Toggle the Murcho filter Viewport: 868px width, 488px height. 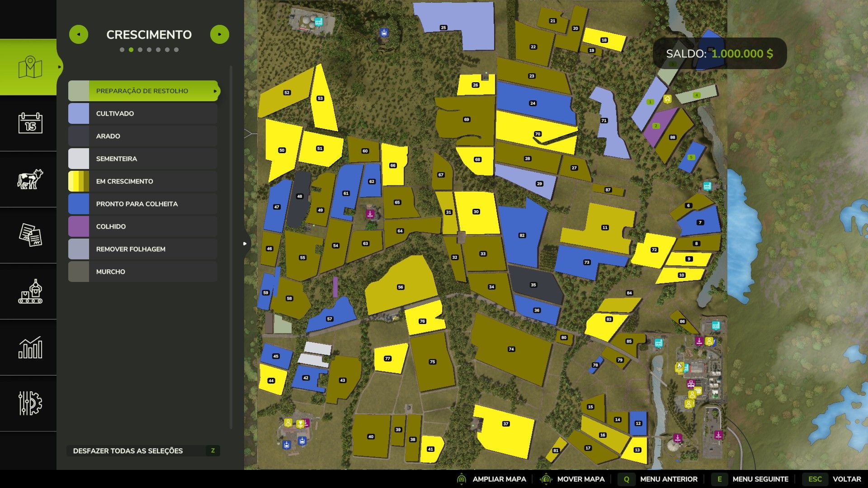(x=143, y=272)
